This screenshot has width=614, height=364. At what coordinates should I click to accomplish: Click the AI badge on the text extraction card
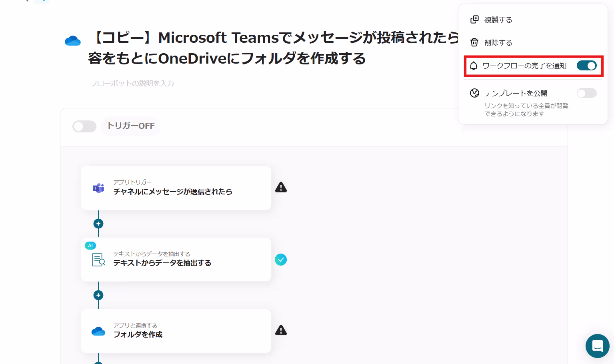90,246
